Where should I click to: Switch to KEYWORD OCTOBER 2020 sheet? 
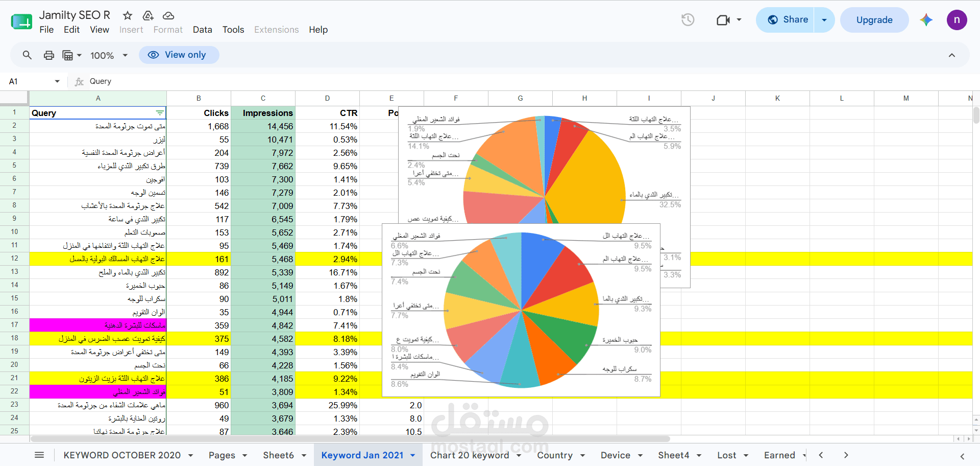point(122,455)
